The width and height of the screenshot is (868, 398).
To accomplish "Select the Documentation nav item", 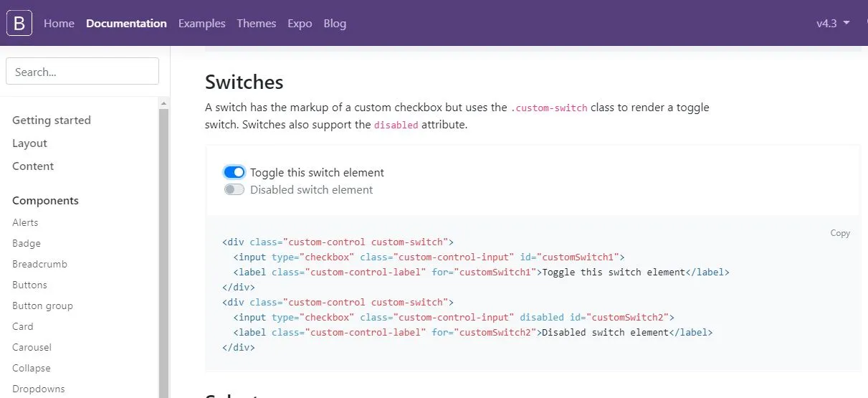I will tap(126, 24).
